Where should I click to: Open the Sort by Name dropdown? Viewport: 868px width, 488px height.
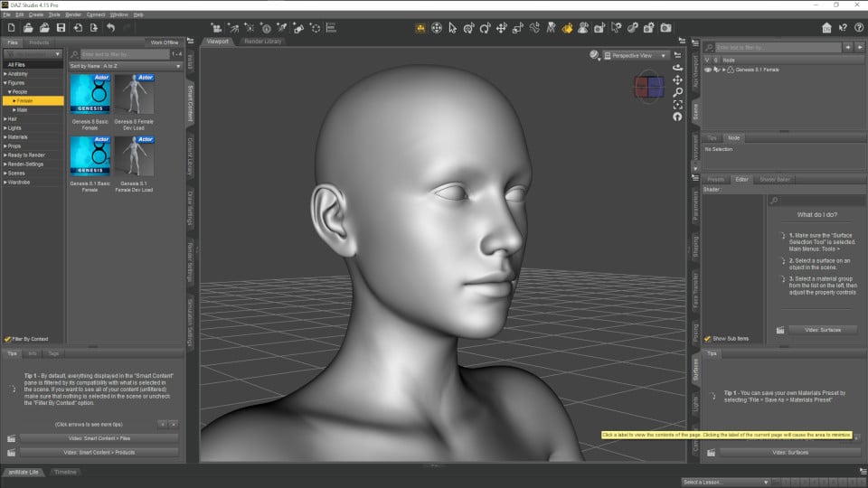click(x=125, y=66)
